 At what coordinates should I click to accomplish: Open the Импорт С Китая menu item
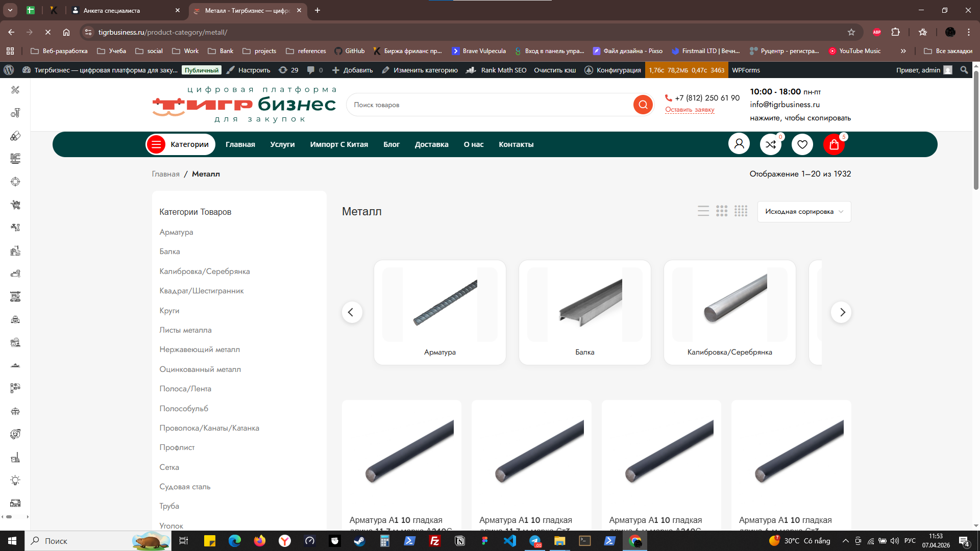pyautogui.click(x=339, y=144)
